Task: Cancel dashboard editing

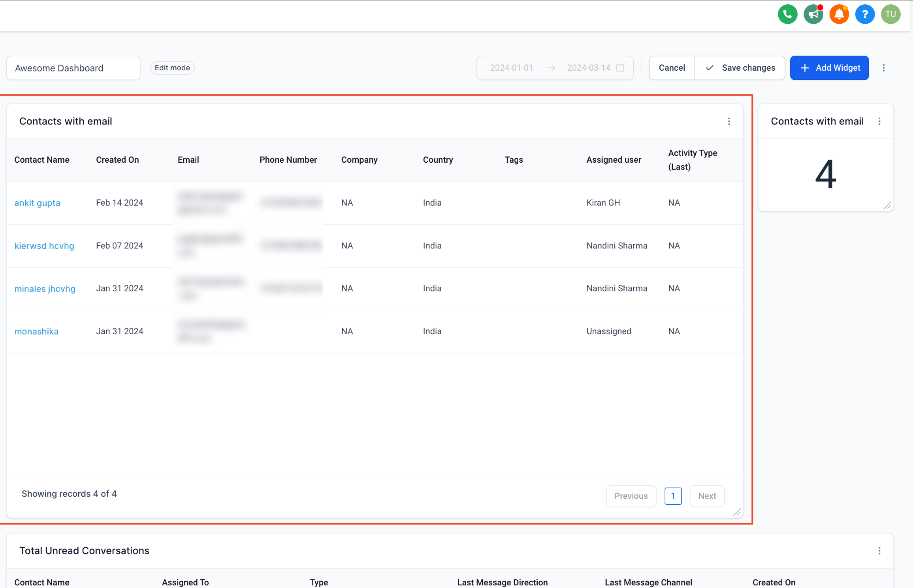Action: click(x=672, y=68)
